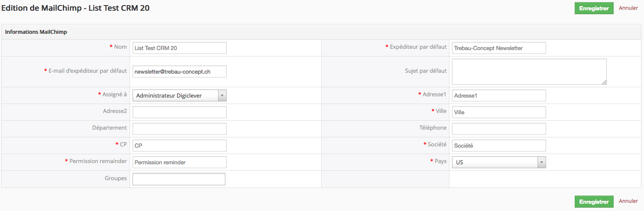Open the Assigné à dropdown
The height and width of the screenshot is (211, 644).
click(179, 96)
